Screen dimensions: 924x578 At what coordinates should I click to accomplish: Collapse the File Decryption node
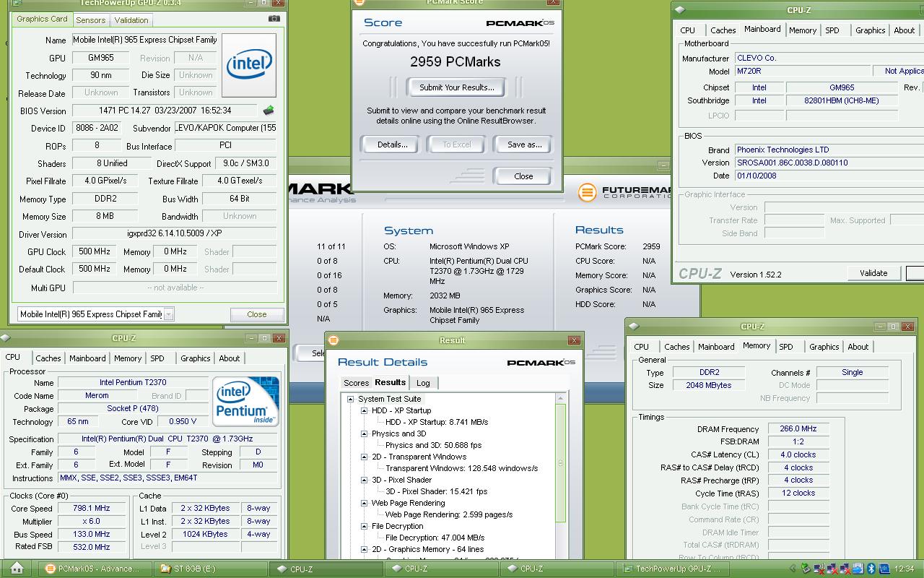364,526
